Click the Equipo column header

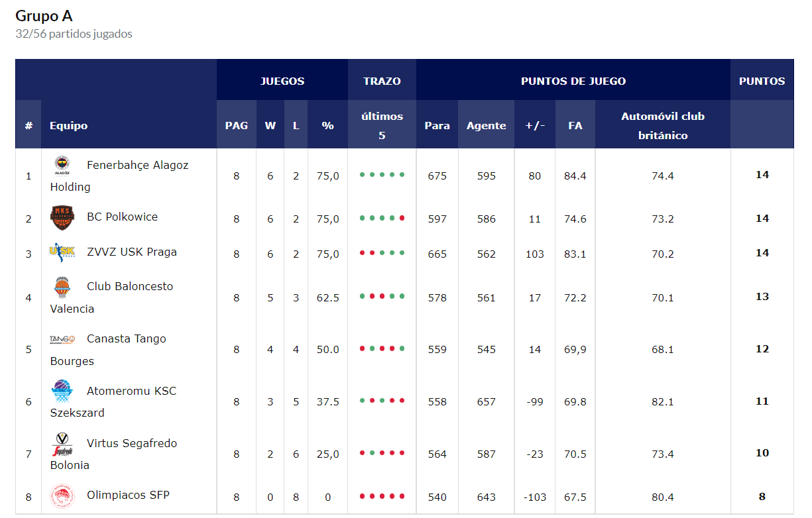pyautogui.click(x=68, y=125)
